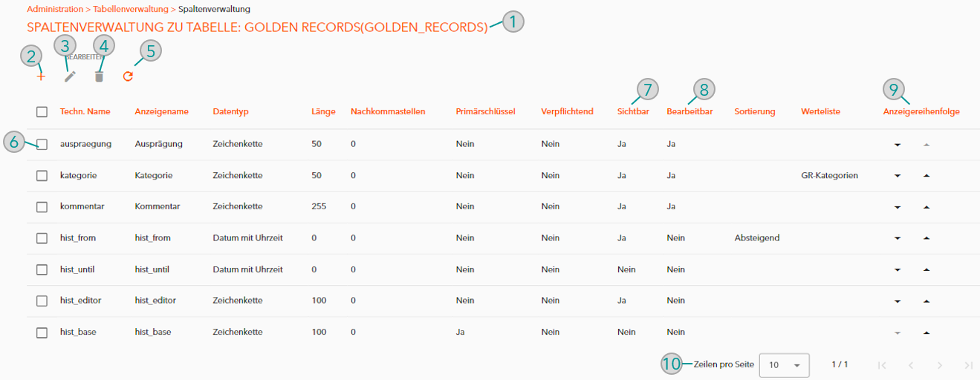Move kommentar row up with arrow
This screenshot has height=380, width=980.
[926, 207]
